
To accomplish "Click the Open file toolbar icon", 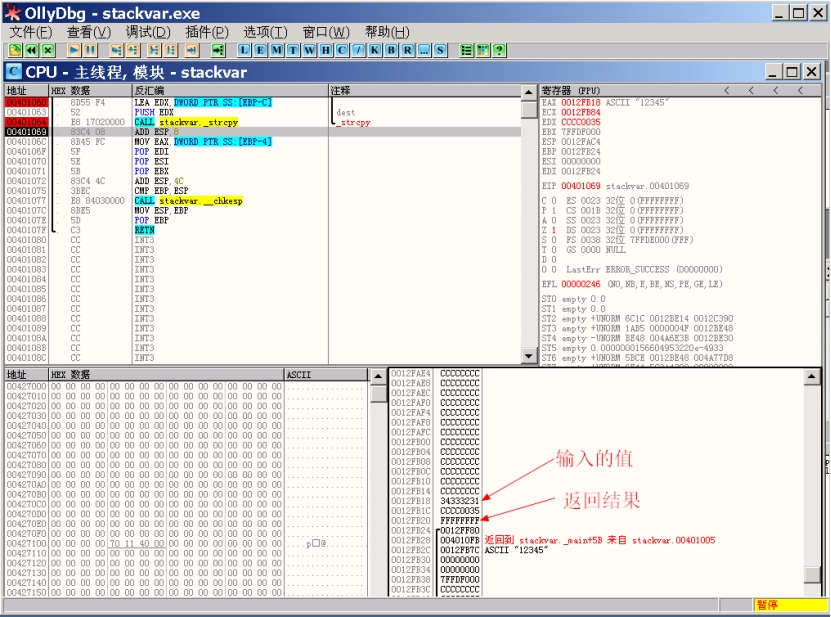I will pos(16,50).
